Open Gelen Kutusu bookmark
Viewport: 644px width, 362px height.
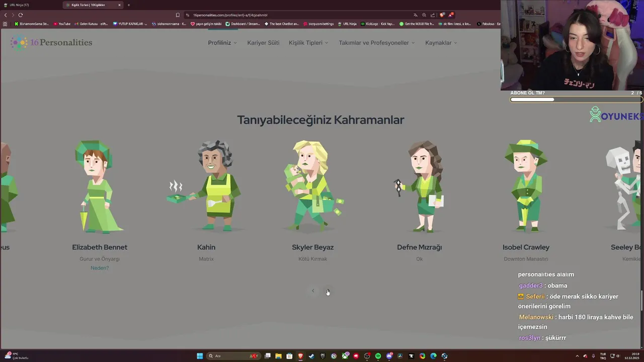[x=91, y=24]
